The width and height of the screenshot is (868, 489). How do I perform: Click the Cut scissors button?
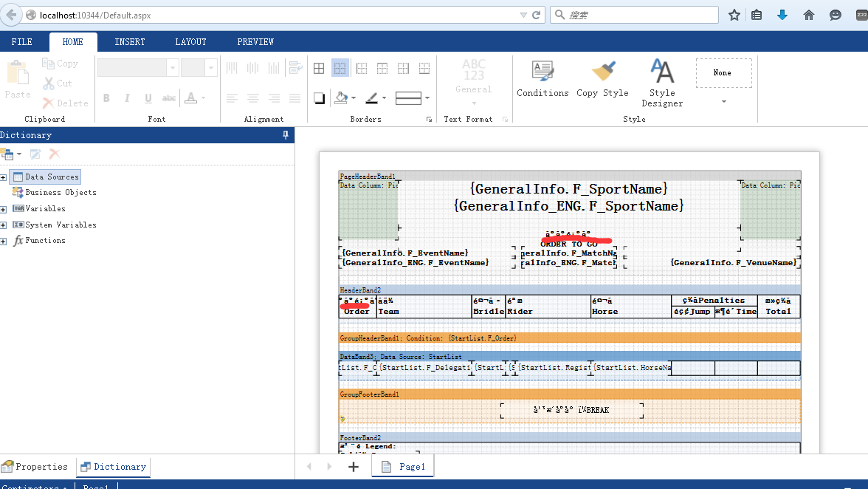pos(58,83)
